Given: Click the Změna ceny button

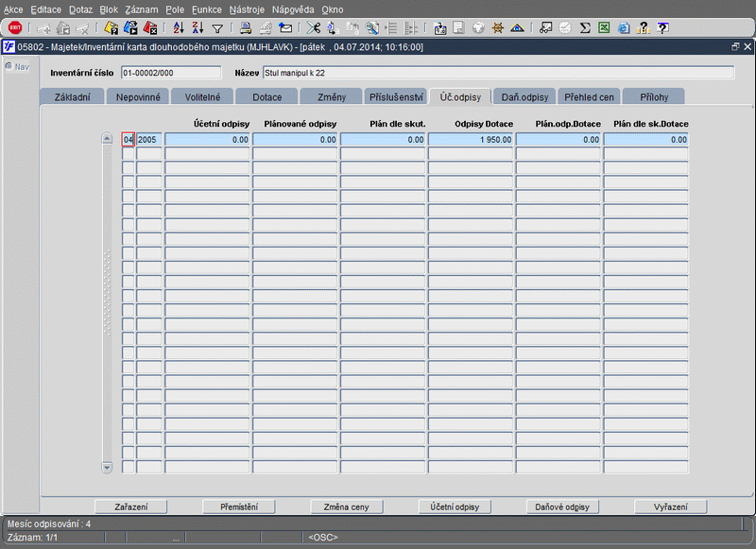Looking at the screenshot, I should pyautogui.click(x=347, y=506).
